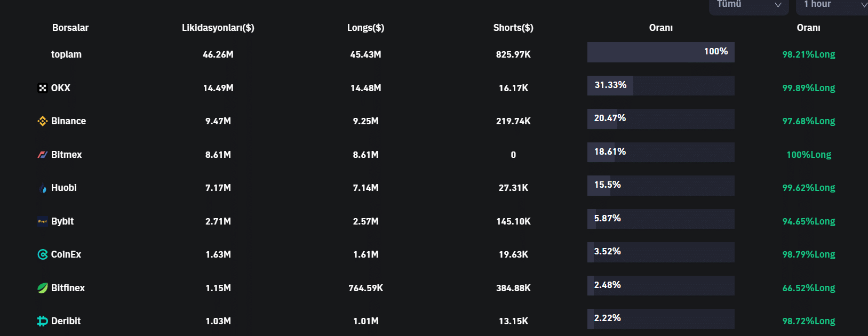Click the Bitmex exchange logo icon
This screenshot has width=868, height=336.
pyautogui.click(x=43, y=155)
